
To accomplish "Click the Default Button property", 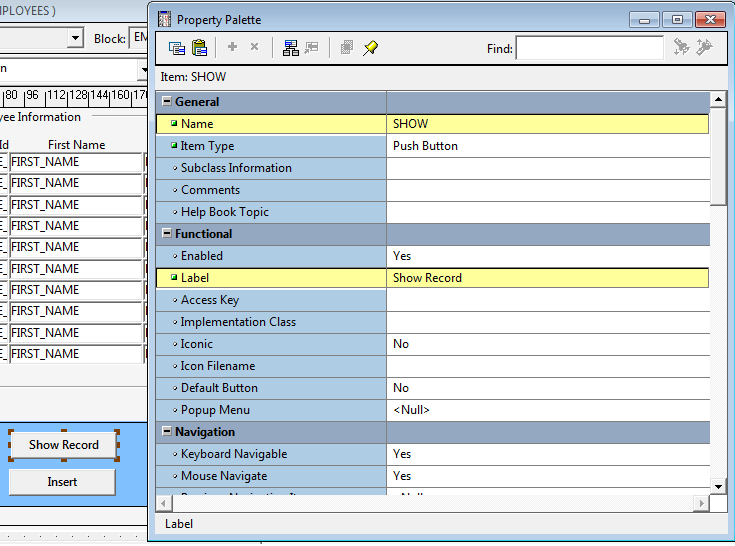I will coord(271,389).
